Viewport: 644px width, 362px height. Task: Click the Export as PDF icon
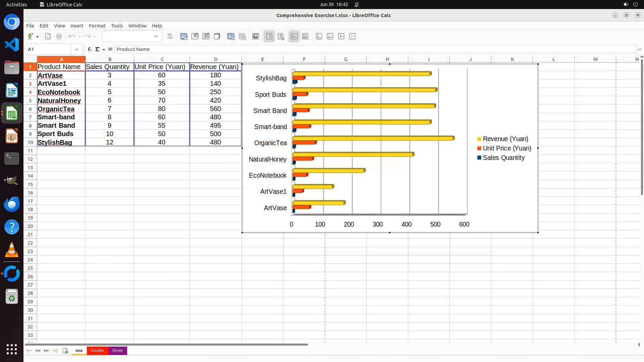point(48,36)
